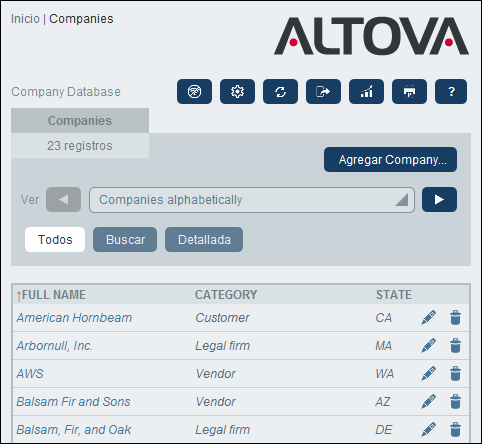Delete AWS record using trash icon

click(455, 373)
